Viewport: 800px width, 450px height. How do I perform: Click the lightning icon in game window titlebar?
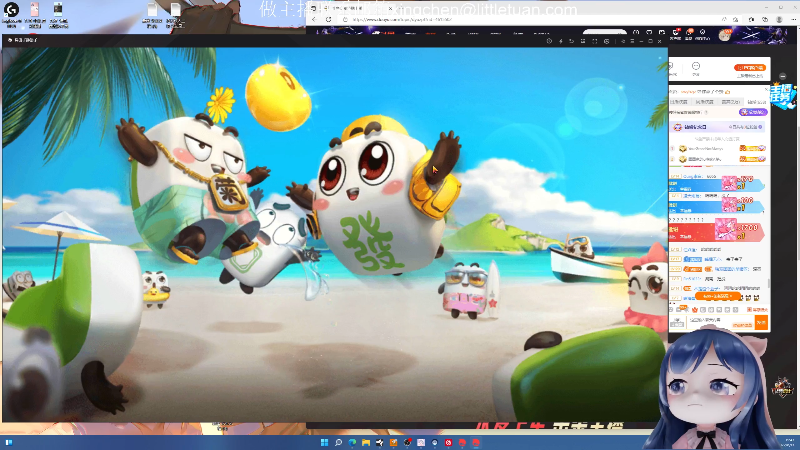click(561, 41)
